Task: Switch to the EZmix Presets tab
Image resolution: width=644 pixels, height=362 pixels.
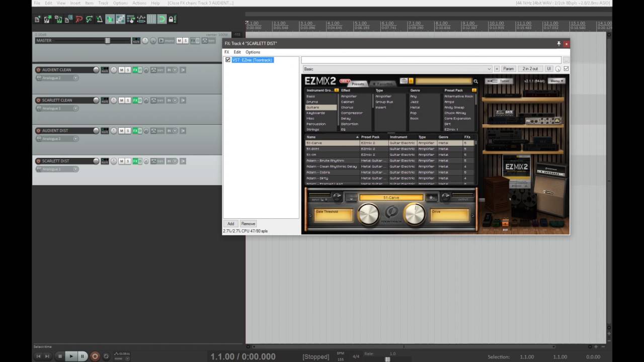Action: pyautogui.click(x=358, y=84)
